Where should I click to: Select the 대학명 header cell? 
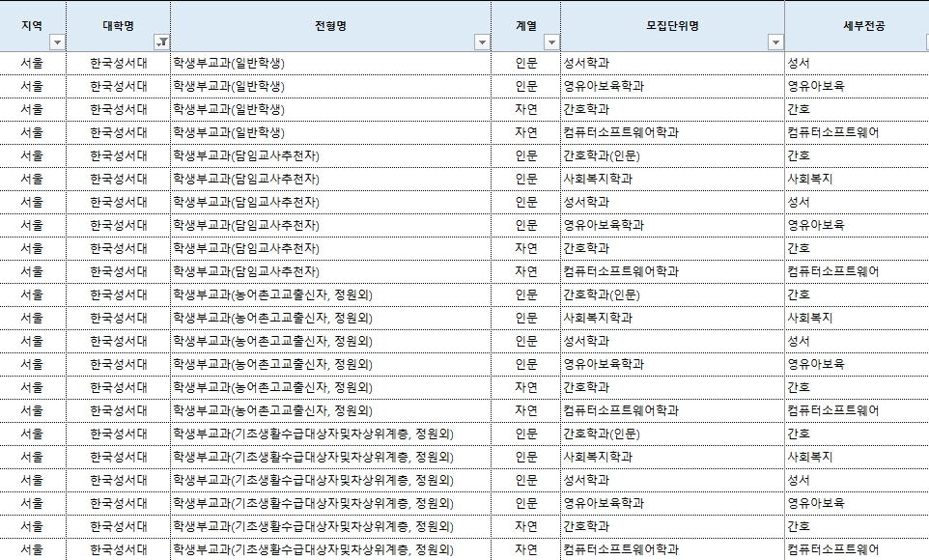(119, 26)
